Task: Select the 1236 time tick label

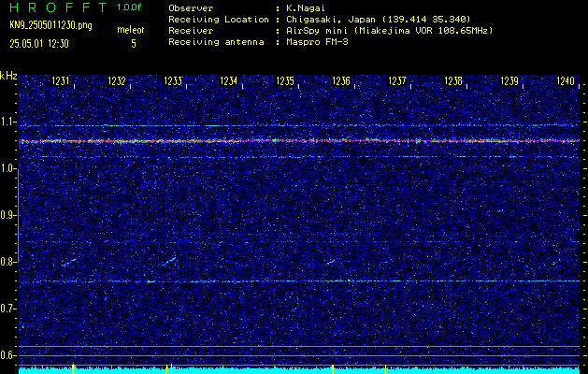Action: pos(341,80)
